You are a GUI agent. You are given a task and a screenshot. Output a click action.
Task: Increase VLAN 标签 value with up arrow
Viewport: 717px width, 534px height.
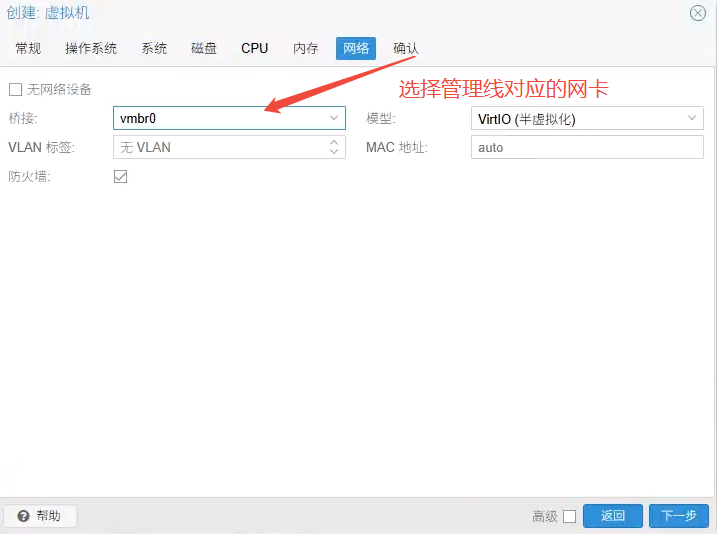click(334, 143)
